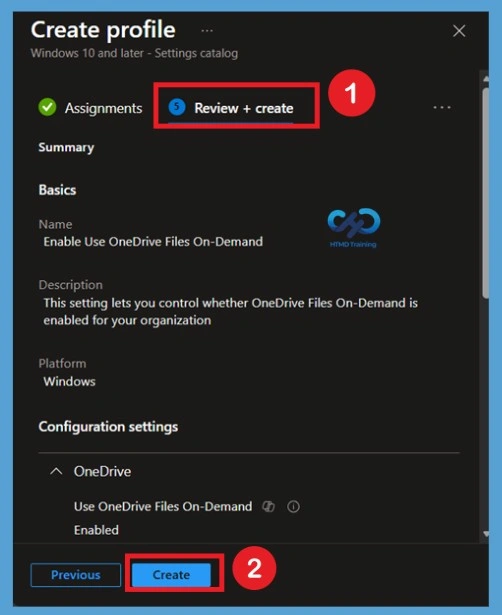
Task: Click the 'OneDrive' group label
Action: (102, 471)
